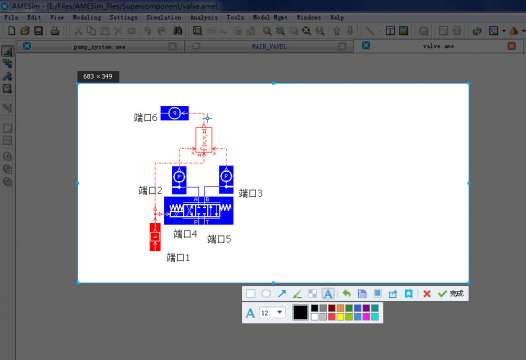Open the Modeling menu
The width and height of the screenshot is (526, 360).
[x=87, y=17]
